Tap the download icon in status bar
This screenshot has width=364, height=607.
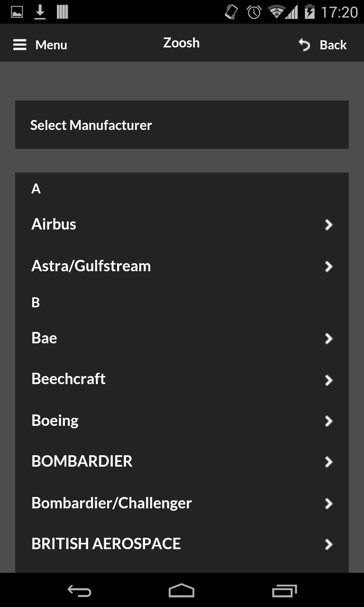tap(40, 12)
